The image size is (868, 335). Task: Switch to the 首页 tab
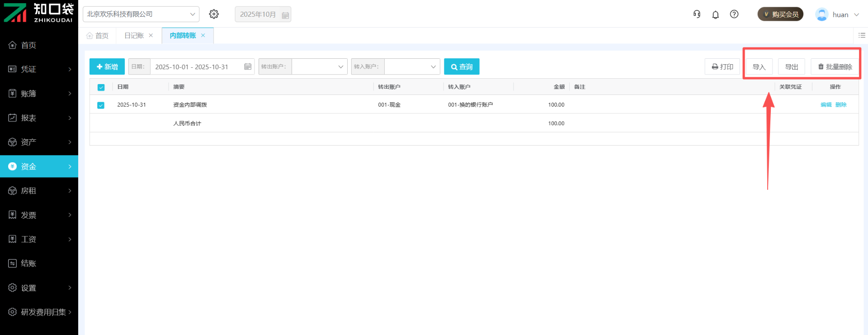tap(98, 35)
